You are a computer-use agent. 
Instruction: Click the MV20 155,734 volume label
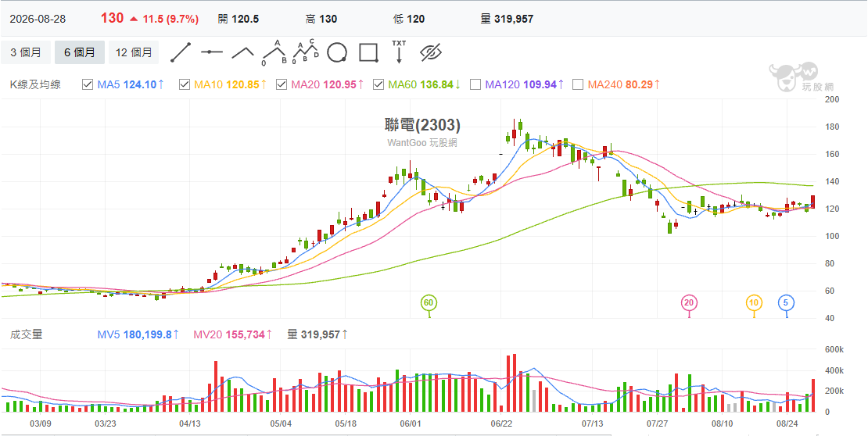tap(233, 334)
